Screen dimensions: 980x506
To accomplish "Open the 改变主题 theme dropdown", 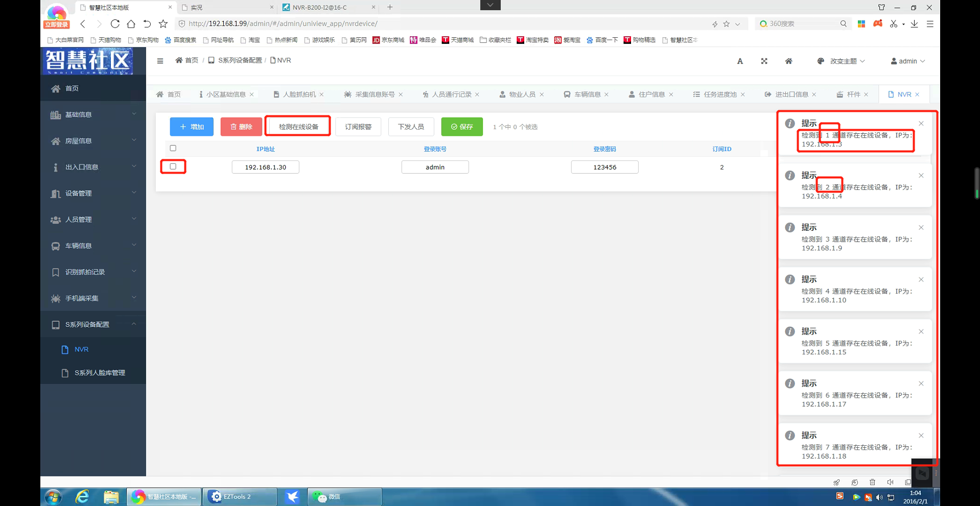I will tap(842, 61).
